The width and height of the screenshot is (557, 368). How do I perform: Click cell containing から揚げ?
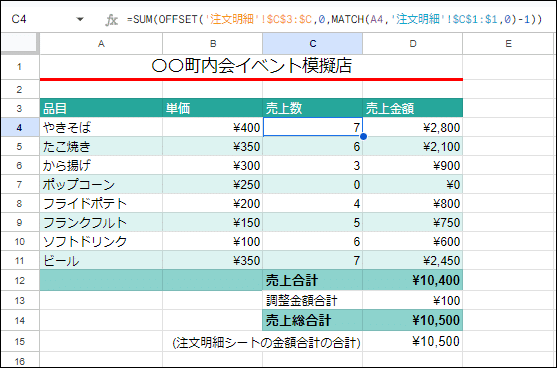[x=101, y=165]
